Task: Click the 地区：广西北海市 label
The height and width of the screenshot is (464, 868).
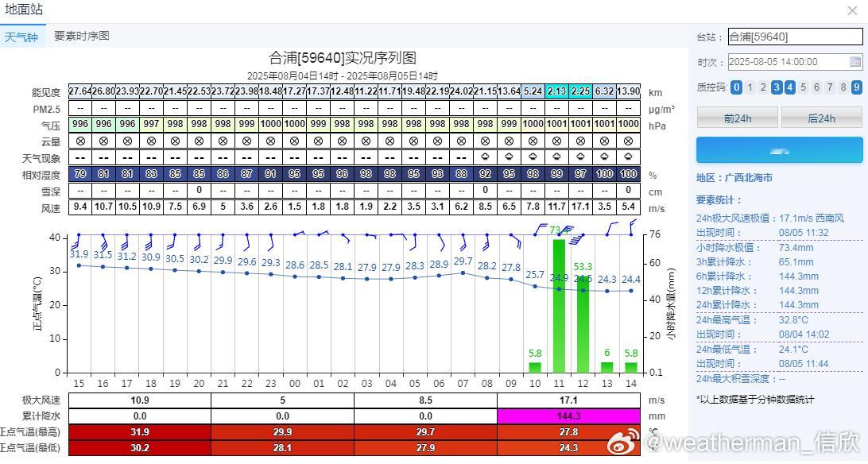Action: coord(734,177)
